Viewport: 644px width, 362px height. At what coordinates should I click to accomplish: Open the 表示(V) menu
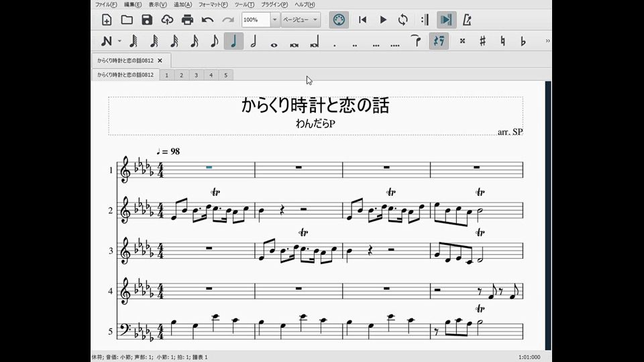(x=158, y=5)
